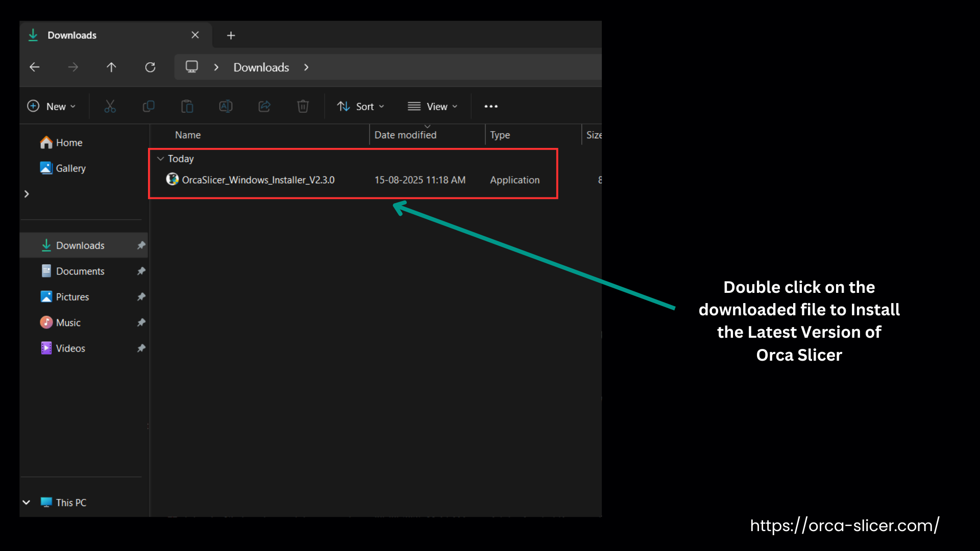The width and height of the screenshot is (980, 551).
Task: Click the Paste clipboard icon
Action: [x=187, y=106]
